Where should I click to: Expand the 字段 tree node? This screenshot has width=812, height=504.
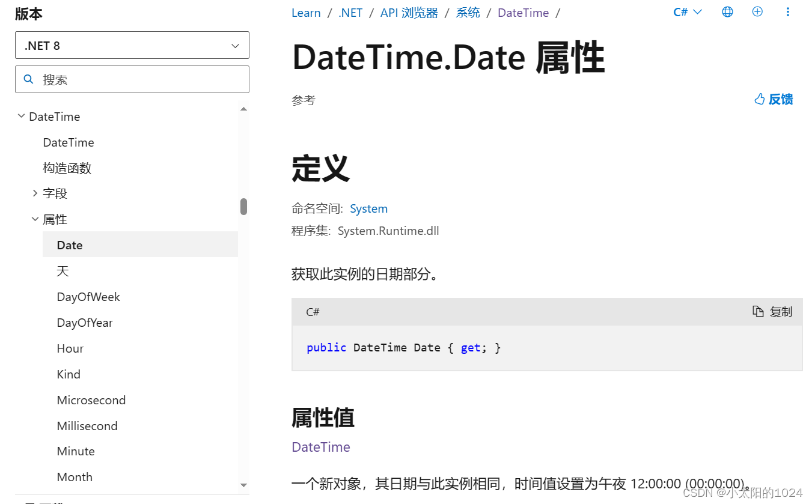click(35, 193)
